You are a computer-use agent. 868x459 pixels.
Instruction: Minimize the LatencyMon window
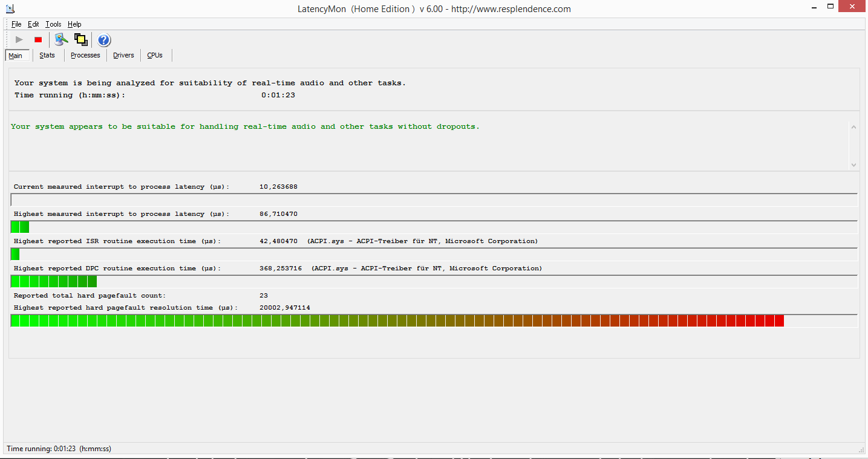coord(814,7)
